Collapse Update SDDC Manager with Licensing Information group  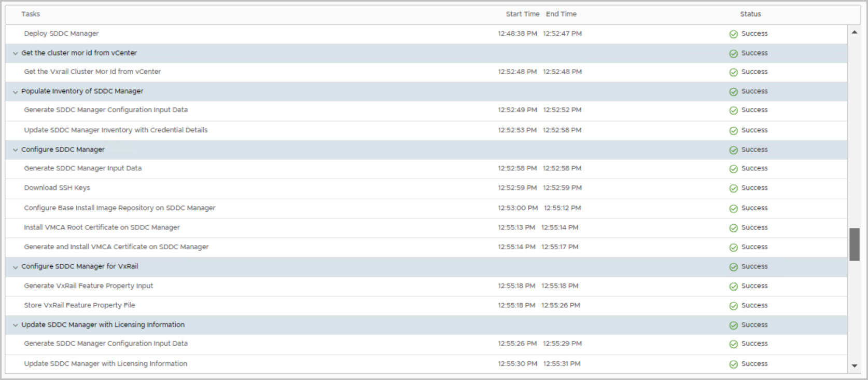tap(16, 325)
